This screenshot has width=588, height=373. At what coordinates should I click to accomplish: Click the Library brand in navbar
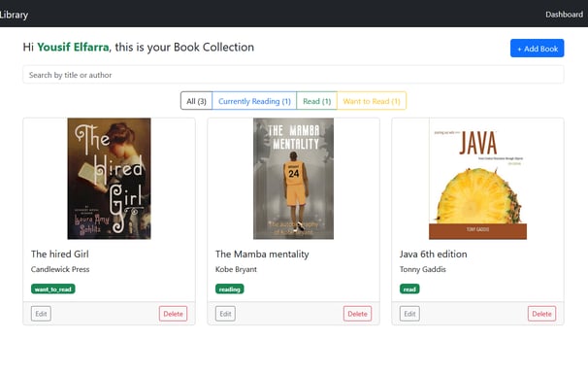[14, 15]
